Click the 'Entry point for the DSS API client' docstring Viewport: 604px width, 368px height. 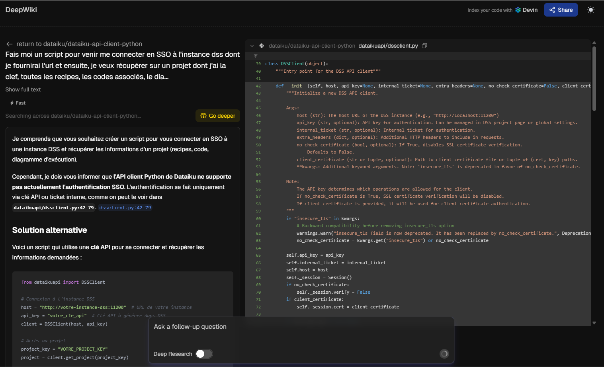(x=328, y=71)
